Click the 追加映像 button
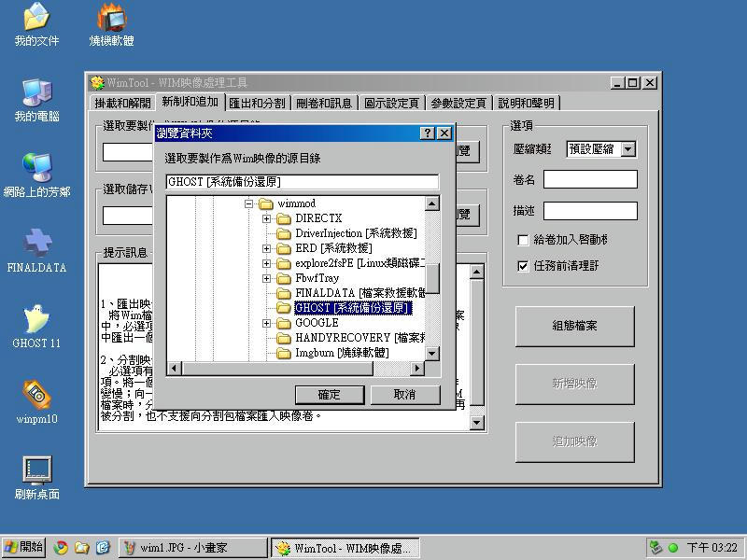747x560 pixels. point(574,442)
